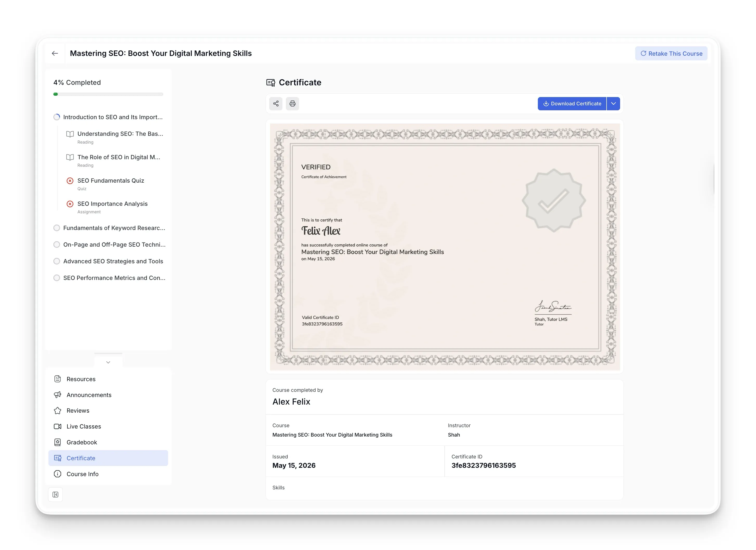Click the 4% course progress bar
756x550 pixels.
click(108, 94)
